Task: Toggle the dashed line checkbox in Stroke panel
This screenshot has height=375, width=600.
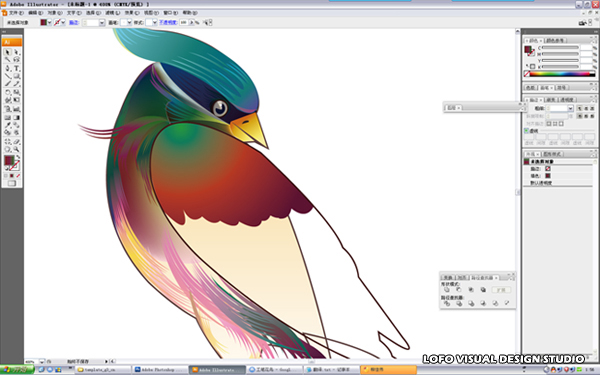Action: [526, 130]
